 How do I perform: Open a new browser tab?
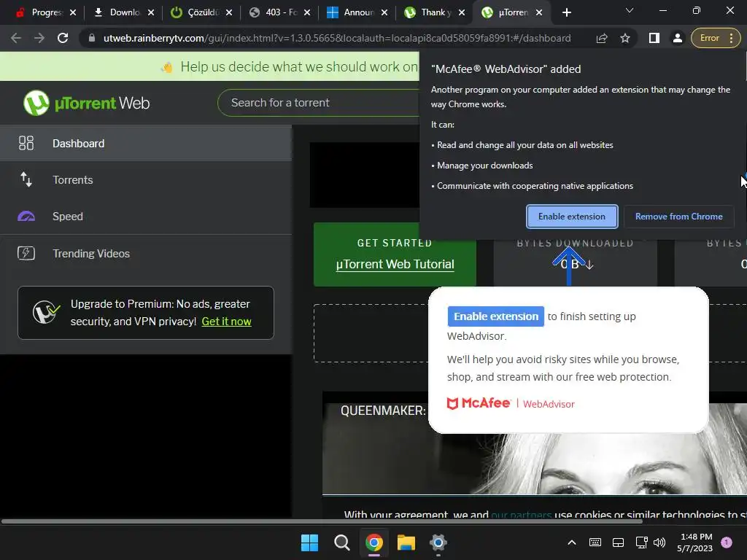tap(566, 12)
